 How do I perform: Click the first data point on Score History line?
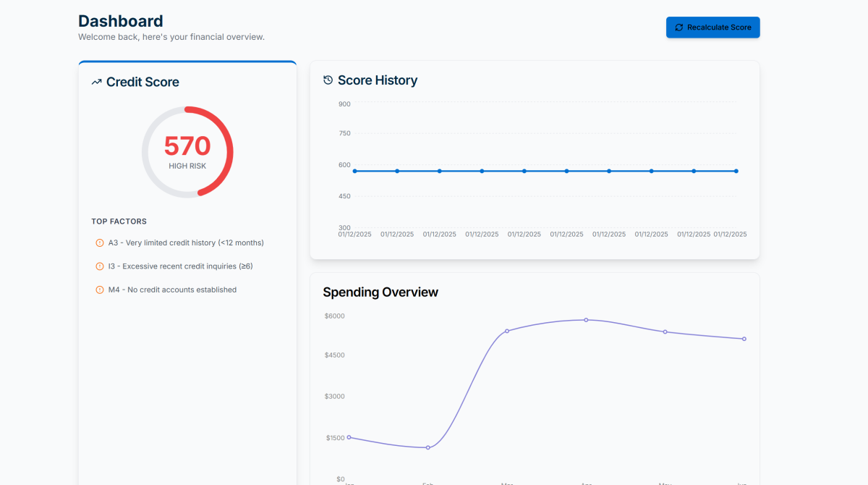coord(355,171)
